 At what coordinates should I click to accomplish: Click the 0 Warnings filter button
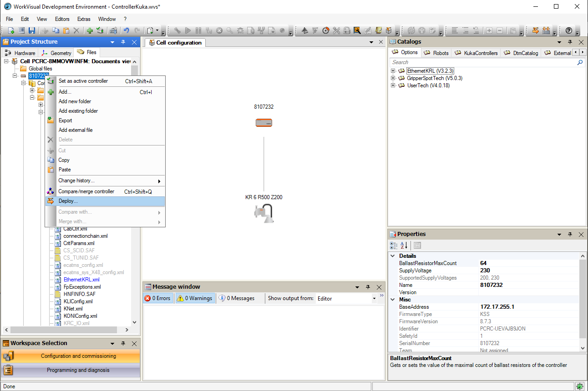point(194,298)
